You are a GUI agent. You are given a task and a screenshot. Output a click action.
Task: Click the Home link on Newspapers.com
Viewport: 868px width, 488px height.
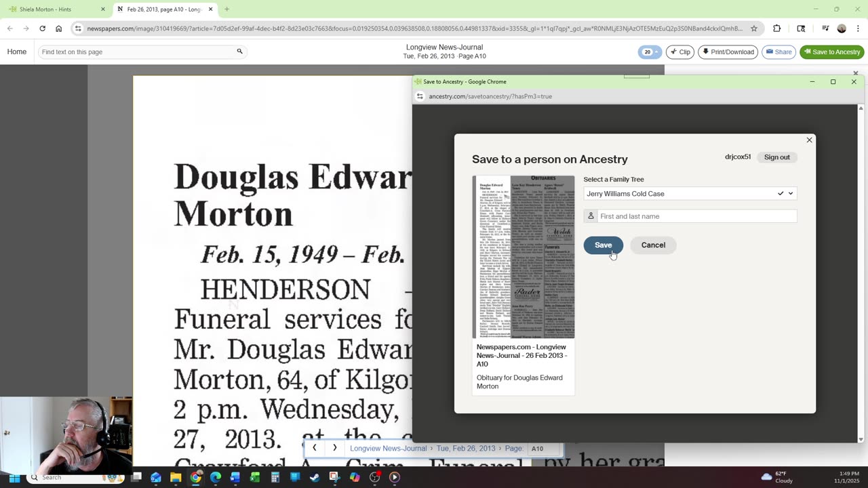click(17, 52)
